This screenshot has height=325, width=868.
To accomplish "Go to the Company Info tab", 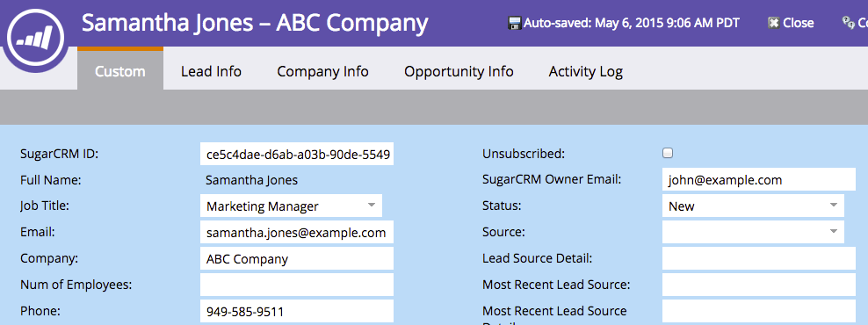I will tap(322, 71).
